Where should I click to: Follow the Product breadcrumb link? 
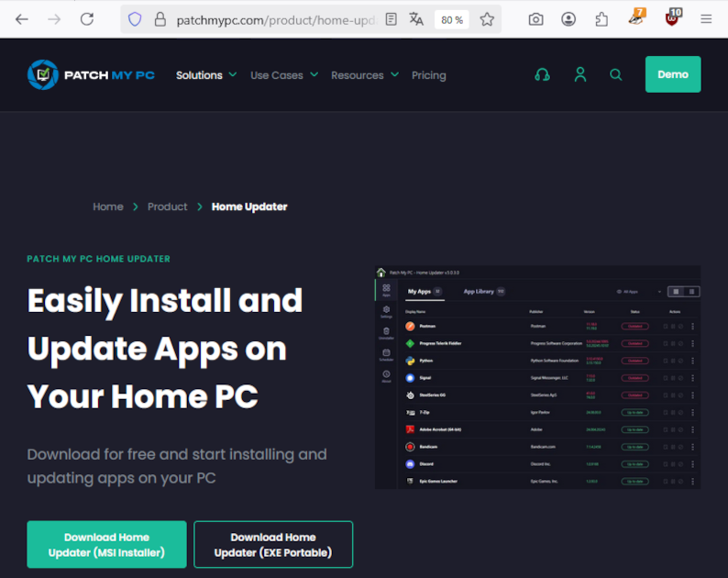coord(168,206)
